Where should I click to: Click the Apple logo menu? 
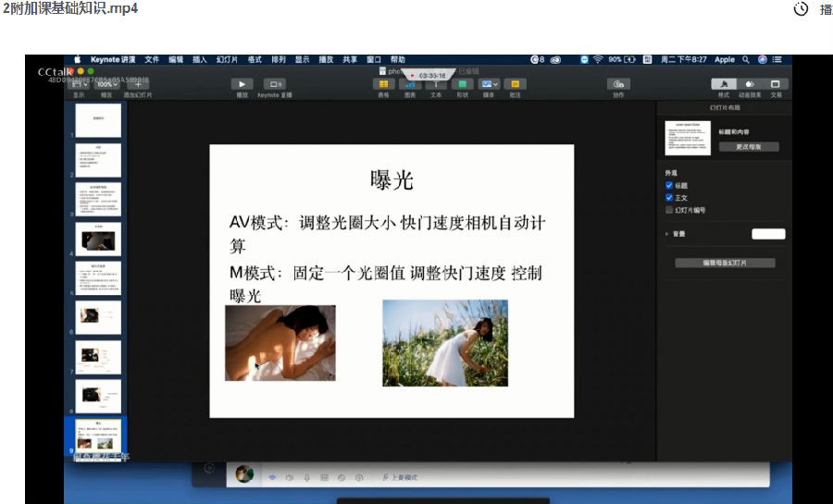tap(77, 59)
